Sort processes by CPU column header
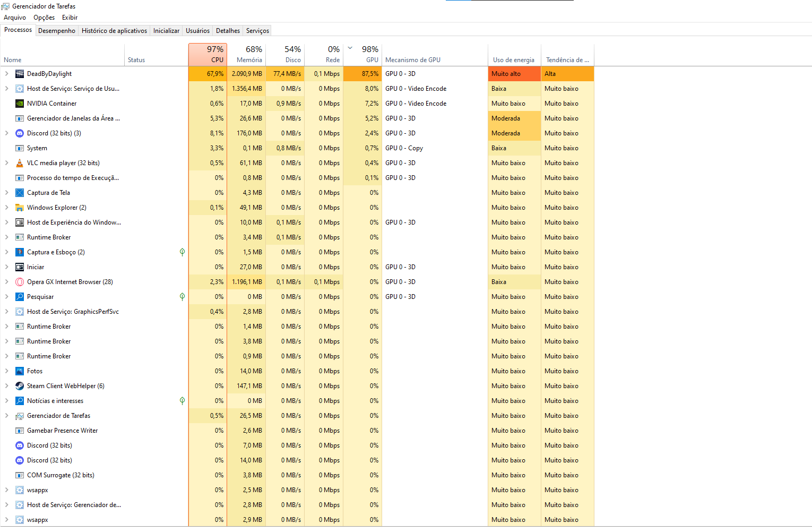 point(208,55)
